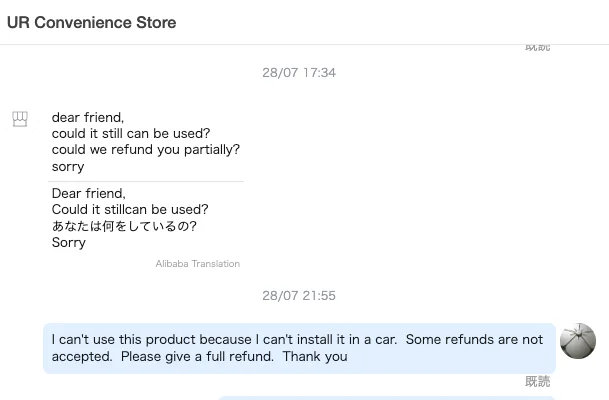
Task: Click the lowercase "dear friend," original line
Action: click(88, 118)
